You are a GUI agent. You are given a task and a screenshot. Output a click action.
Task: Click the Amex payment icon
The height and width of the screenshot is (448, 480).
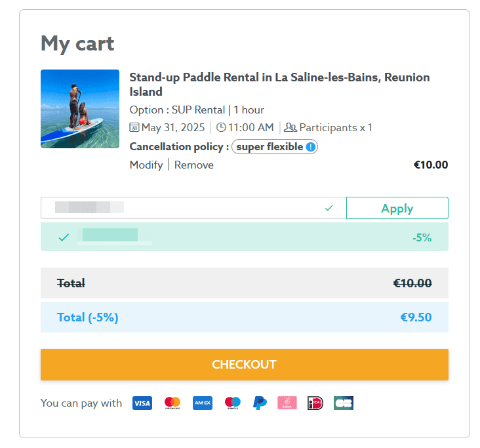[203, 403]
